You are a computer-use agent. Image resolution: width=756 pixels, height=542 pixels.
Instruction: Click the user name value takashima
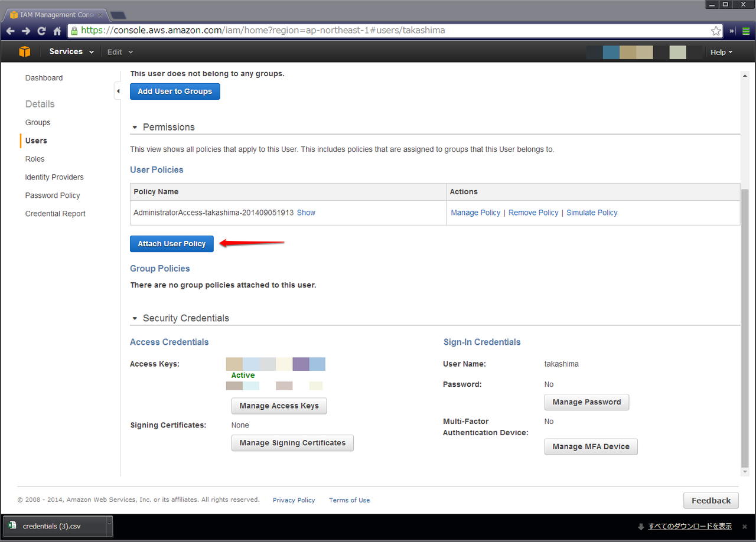pos(561,364)
